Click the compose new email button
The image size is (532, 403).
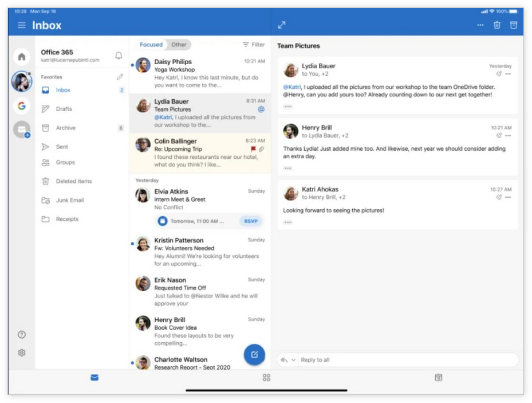pyautogui.click(x=254, y=354)
